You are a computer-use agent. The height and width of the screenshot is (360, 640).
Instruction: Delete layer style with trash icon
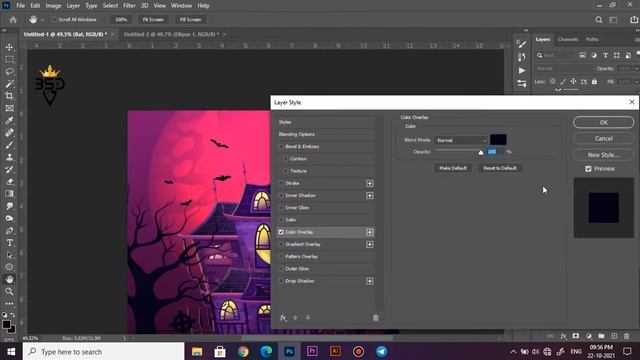[x=376, y=318]
